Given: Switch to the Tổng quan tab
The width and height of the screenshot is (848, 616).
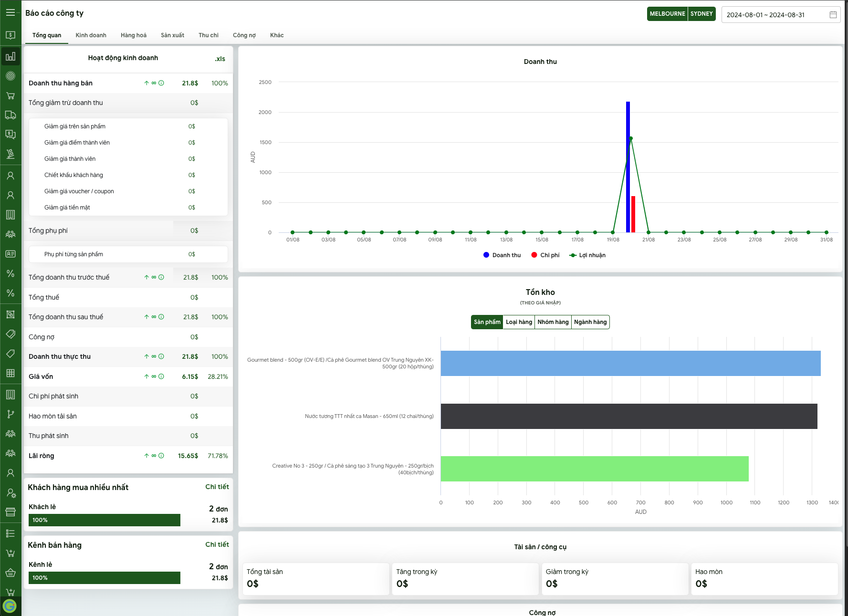Looking at the screenshot, I should click(47, 35).
